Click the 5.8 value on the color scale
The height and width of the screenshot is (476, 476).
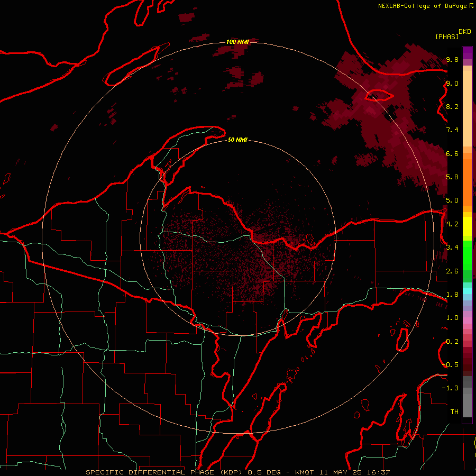click(x=452, y=177)
